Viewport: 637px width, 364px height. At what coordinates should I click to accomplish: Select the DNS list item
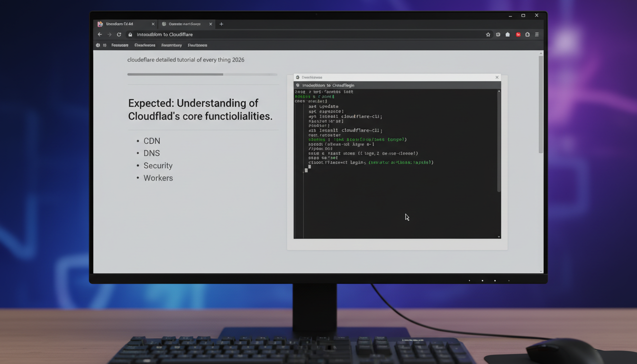tap(152, 154)
